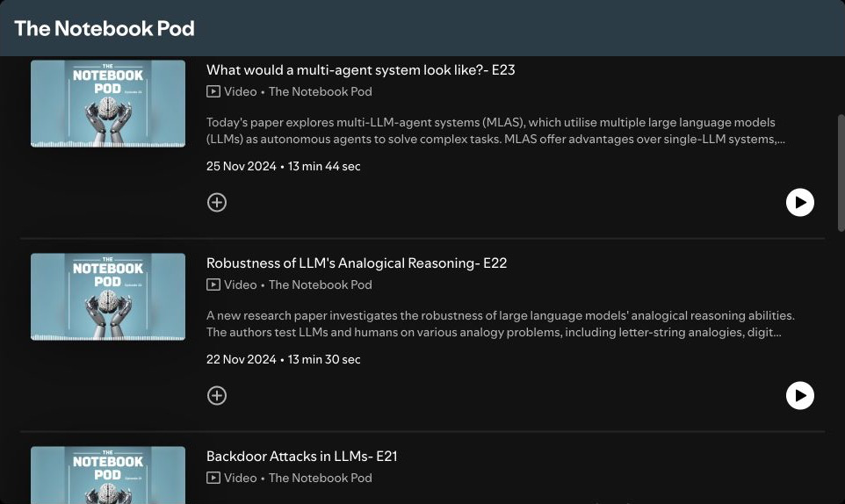Add E23 multi-agent episode to library

(217, 203)
